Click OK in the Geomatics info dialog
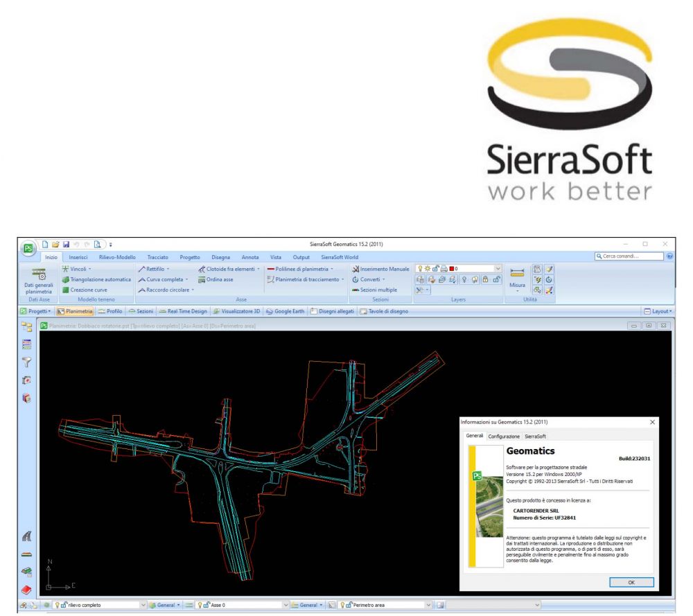 click(x=631, y=583)
